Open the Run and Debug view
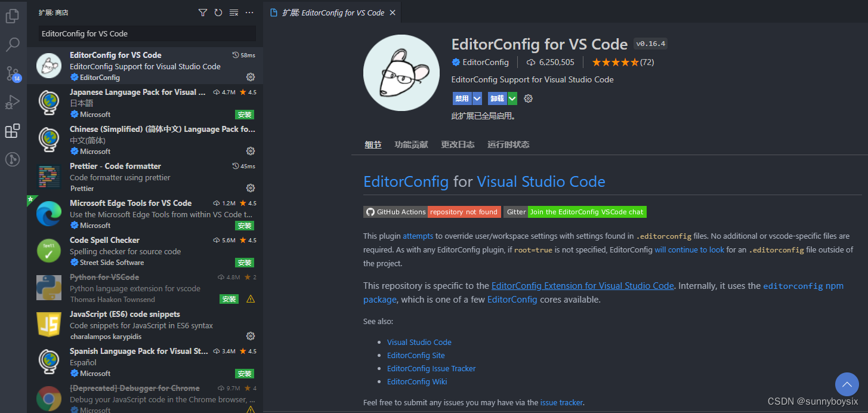Viewport: 868px width, 413px height. [x=13, y=101]
